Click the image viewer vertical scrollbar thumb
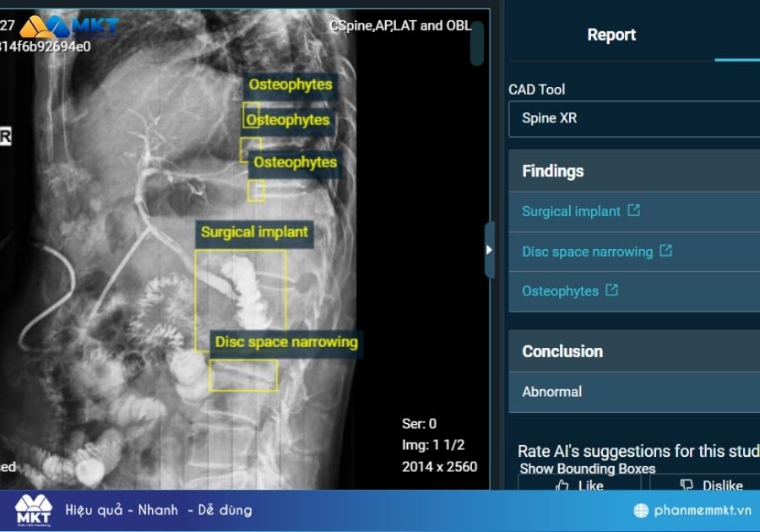760x532 pixels. coord(477,42)
